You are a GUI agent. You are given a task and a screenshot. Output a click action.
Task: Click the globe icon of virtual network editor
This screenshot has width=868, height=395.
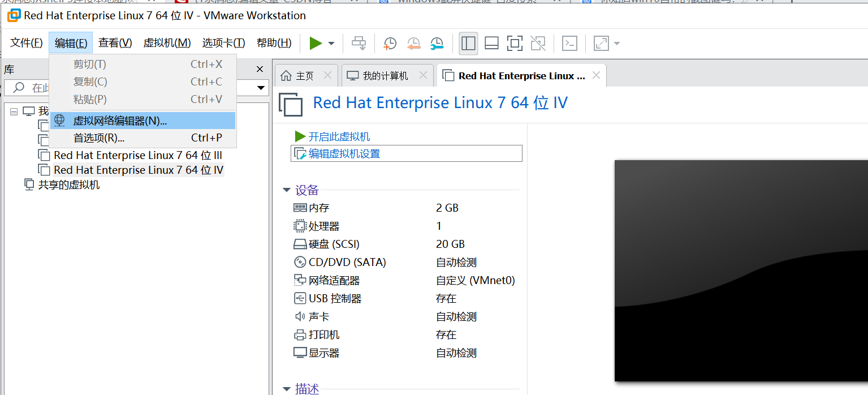point(59,121)
